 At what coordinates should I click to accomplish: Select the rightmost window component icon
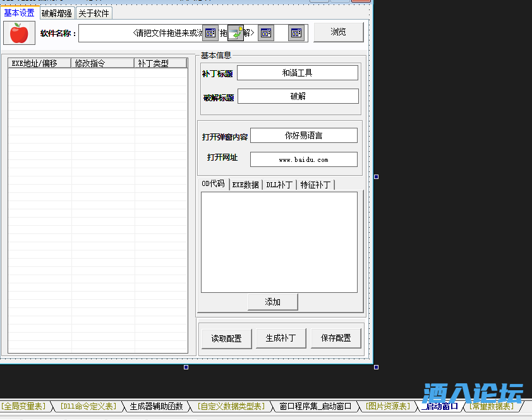point(296,33)
